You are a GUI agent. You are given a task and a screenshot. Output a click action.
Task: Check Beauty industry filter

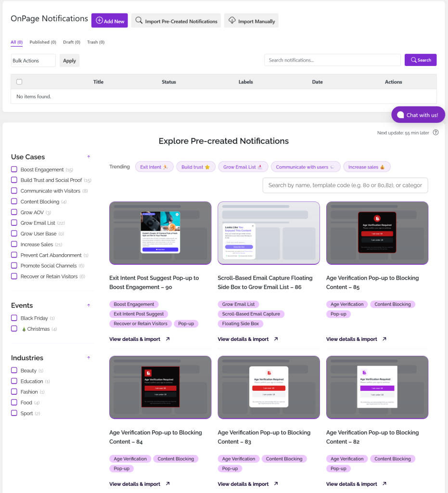tap(14, 370)
